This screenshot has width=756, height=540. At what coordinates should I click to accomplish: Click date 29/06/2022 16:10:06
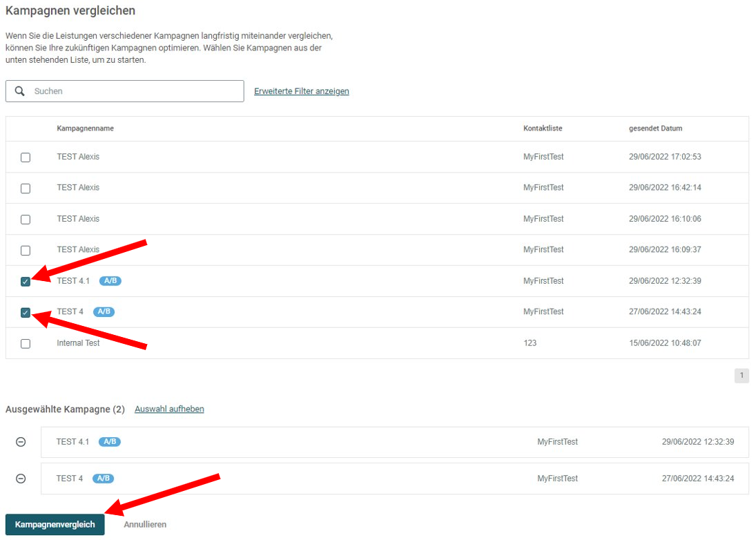click(x=665, y=218)
